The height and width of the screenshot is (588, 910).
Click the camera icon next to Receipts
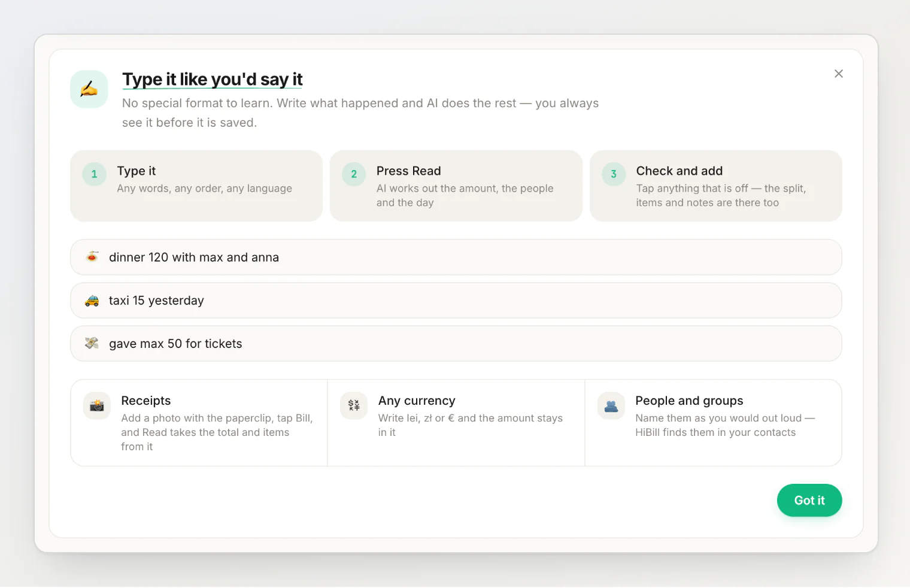point(97,406)
